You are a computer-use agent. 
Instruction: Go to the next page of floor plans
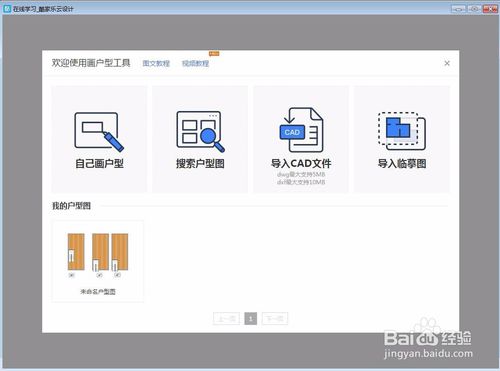tap(275, 319)
